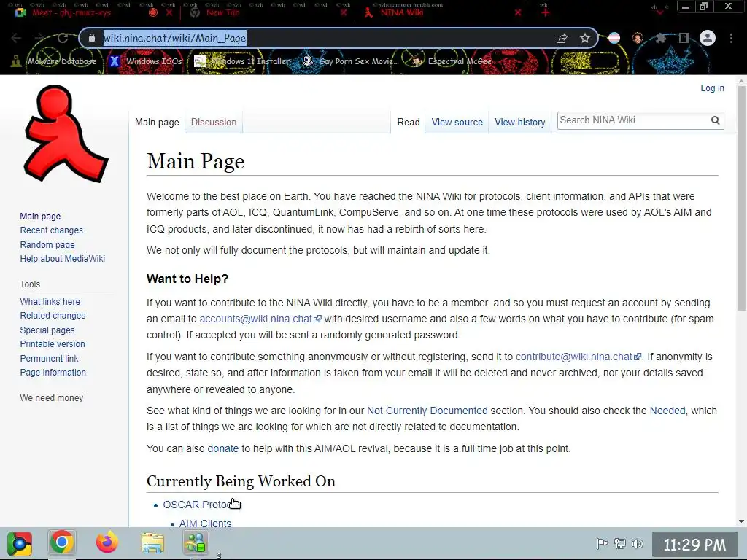Bookmark this page with the star icon
The image size is (747, 560).
tap(584, 39)
